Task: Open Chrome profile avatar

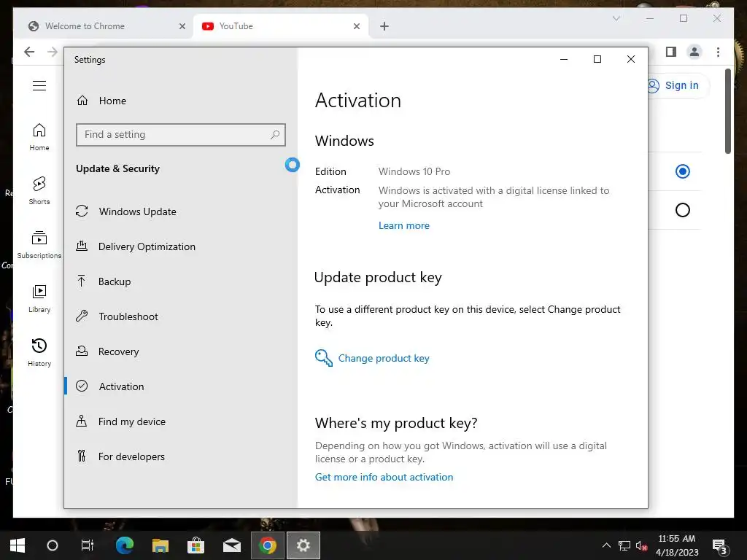Action: [694, 52]
